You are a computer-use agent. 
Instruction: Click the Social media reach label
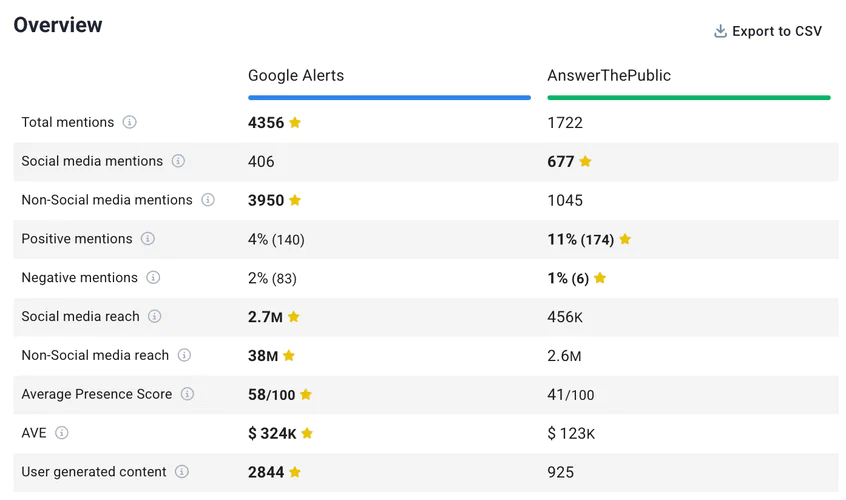(x=80, y=317)
